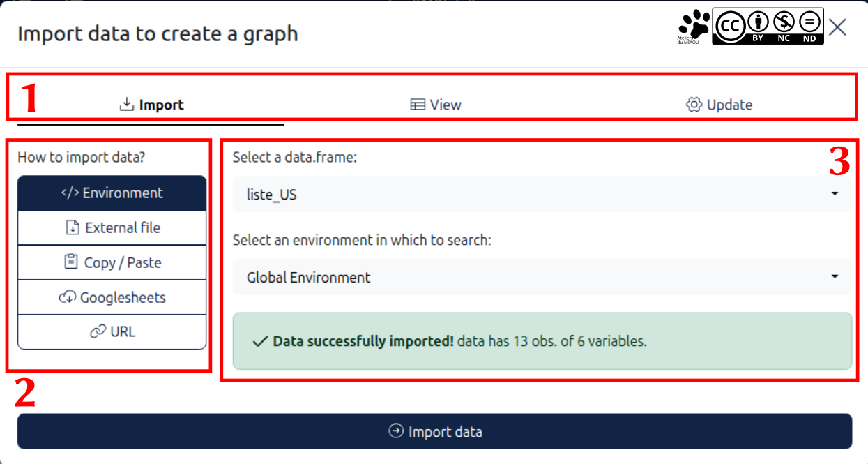Expand the Global Environment dropdown
Screen dimensions: 868x464
pos(541,277)
